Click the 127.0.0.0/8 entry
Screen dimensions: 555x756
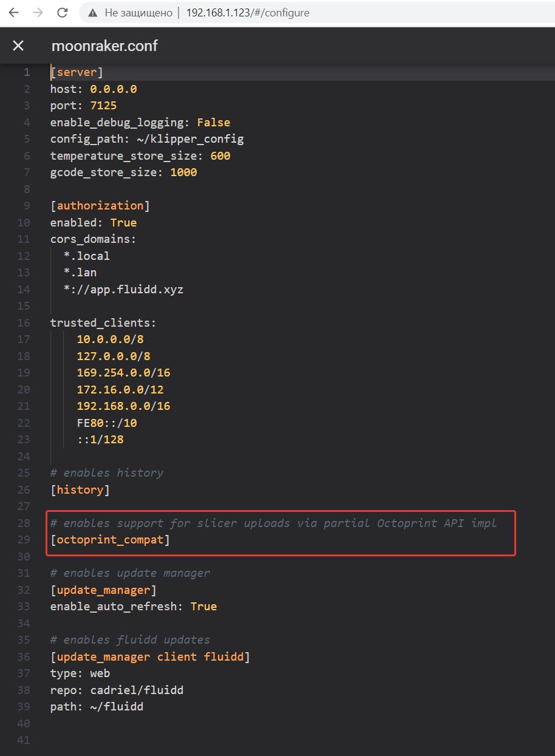click(114, 356)
